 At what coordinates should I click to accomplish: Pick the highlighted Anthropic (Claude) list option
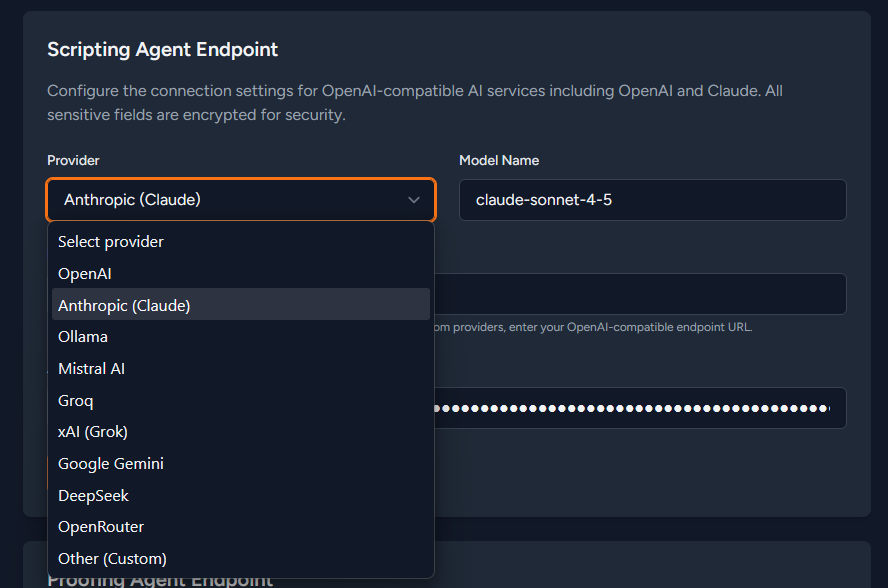click(x=124, y=305)
